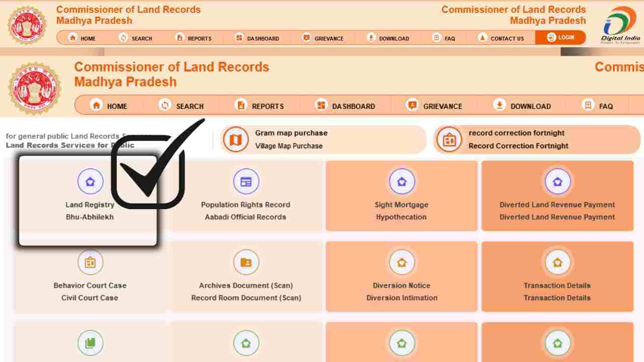644x362 pixels.
Task: Select SEARCH in the large navigation bar
Action: (x=182, y=106)
